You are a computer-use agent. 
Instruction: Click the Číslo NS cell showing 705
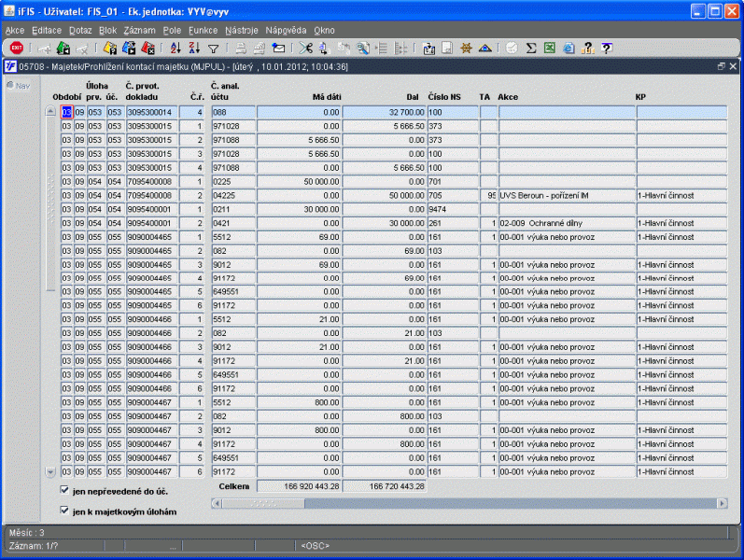453,195
